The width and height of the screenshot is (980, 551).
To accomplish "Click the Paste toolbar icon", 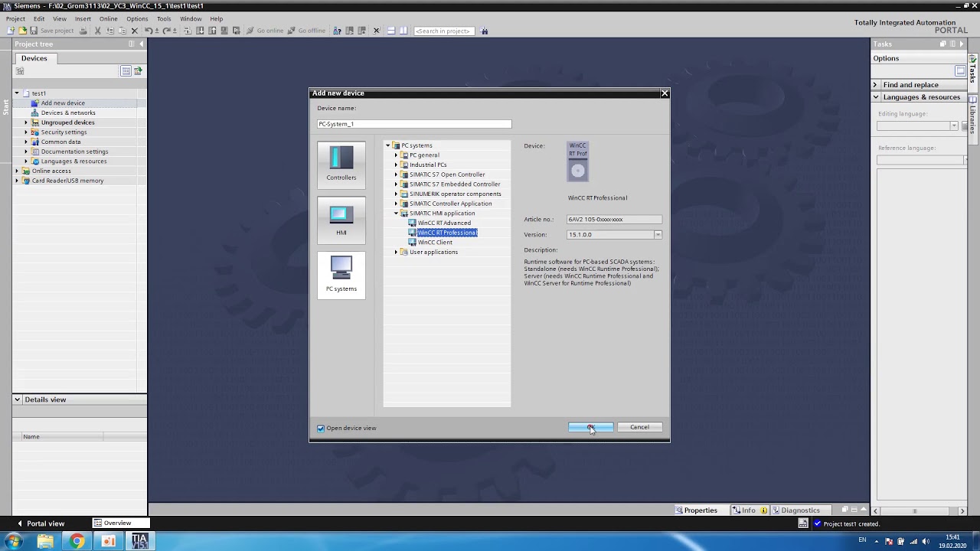I will 122,31.
